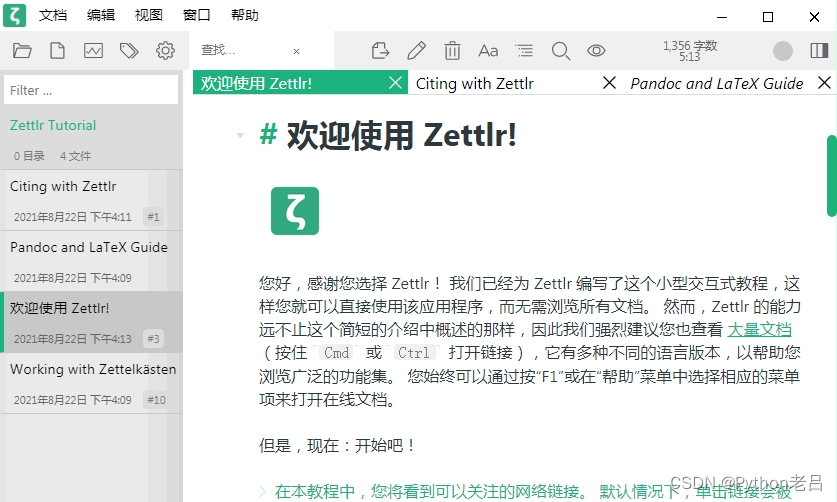Click the green editor scrollbar thumb

tap(831, 176)
